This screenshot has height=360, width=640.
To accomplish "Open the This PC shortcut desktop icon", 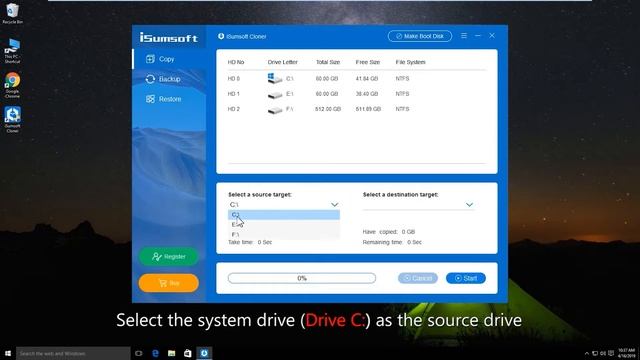I will click(12, 51).
